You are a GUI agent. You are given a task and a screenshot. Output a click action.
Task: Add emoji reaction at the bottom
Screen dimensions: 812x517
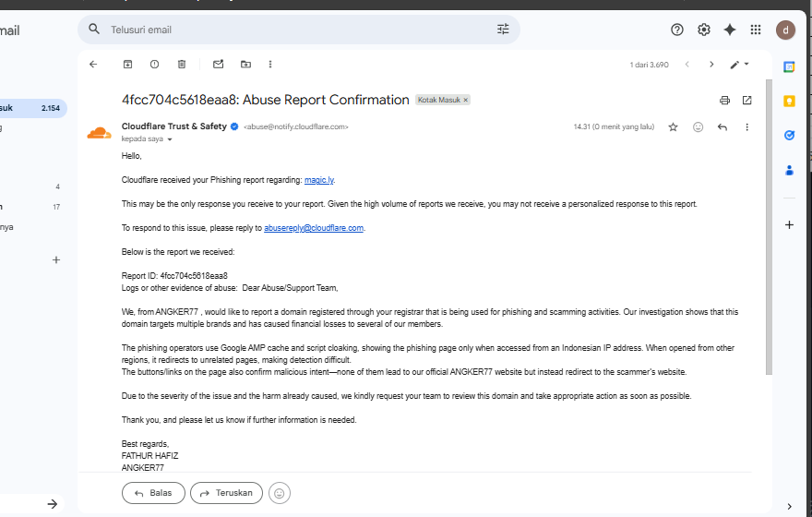279,493
